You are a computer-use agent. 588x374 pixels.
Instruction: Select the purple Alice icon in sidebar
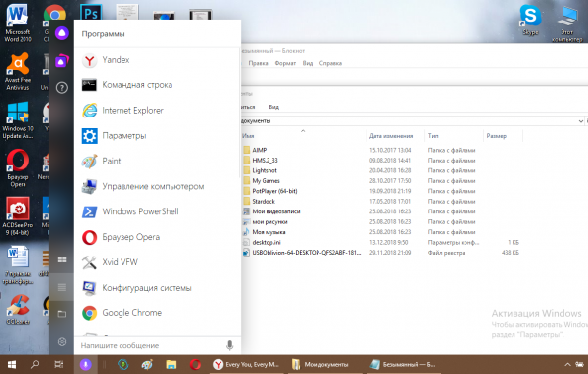62,33
